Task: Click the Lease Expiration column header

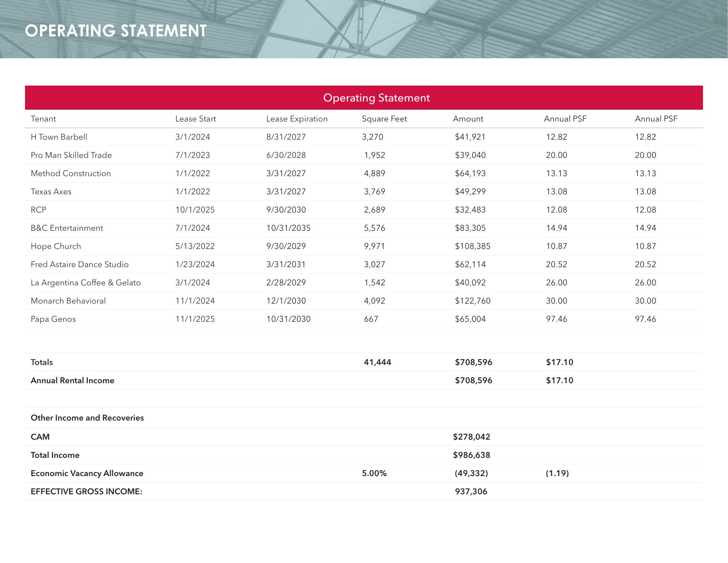Action: click(297, 119)
